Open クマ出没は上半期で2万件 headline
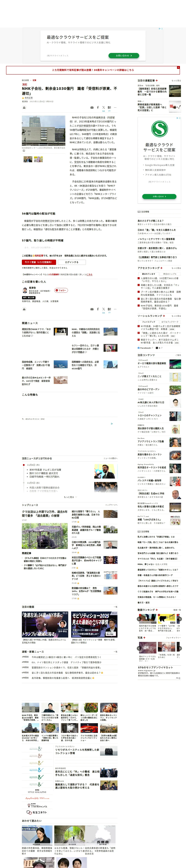The width and height of the screenshot is (186, 868). (x=45, y=514)
